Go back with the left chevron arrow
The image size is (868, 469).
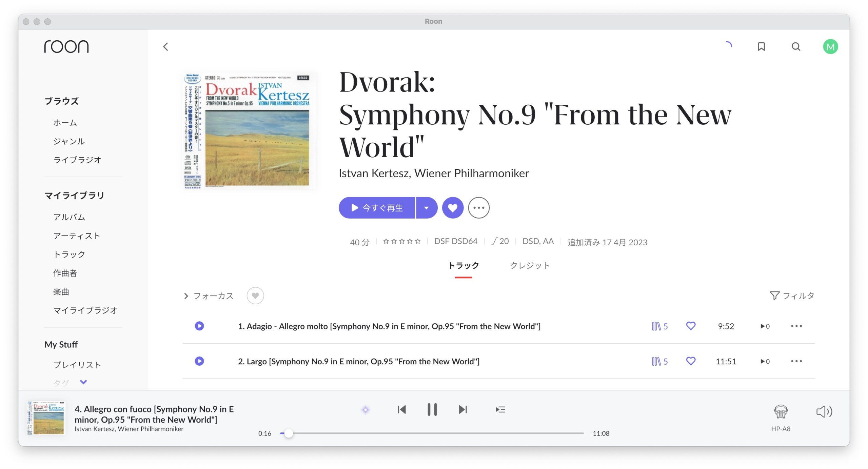pos(165,47)
